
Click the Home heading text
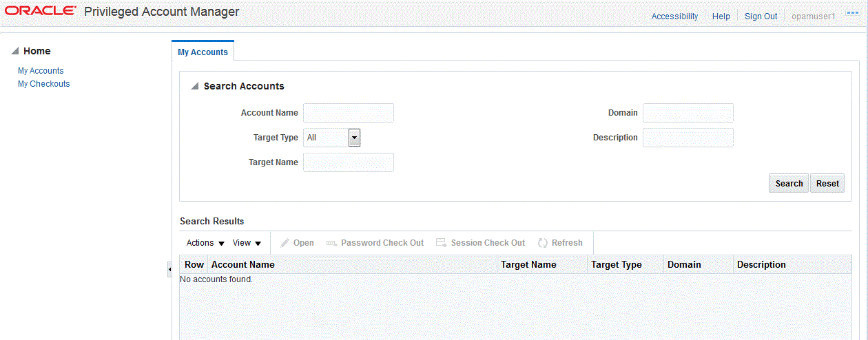37,51
